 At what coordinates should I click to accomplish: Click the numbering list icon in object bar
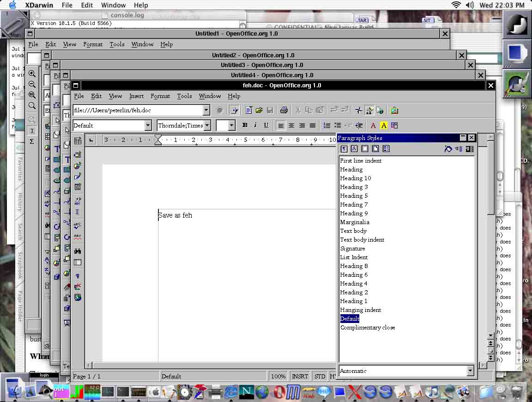pos(327,126)
